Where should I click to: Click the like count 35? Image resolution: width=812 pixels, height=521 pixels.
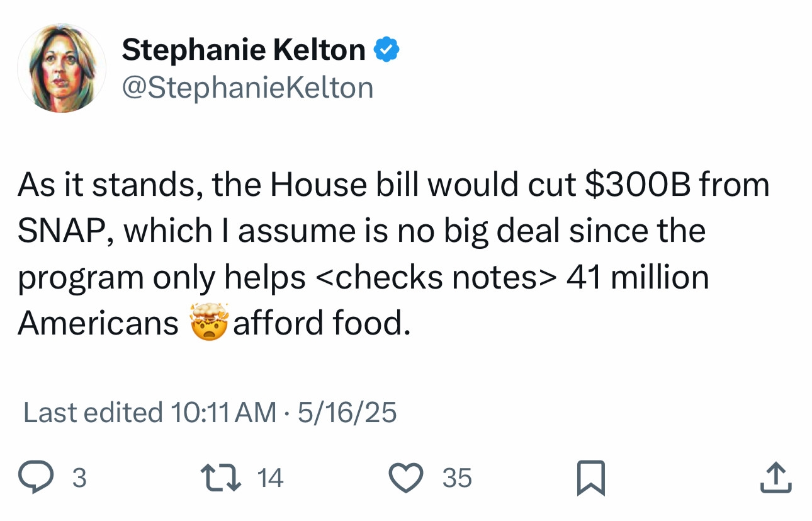tap(457, 478)
